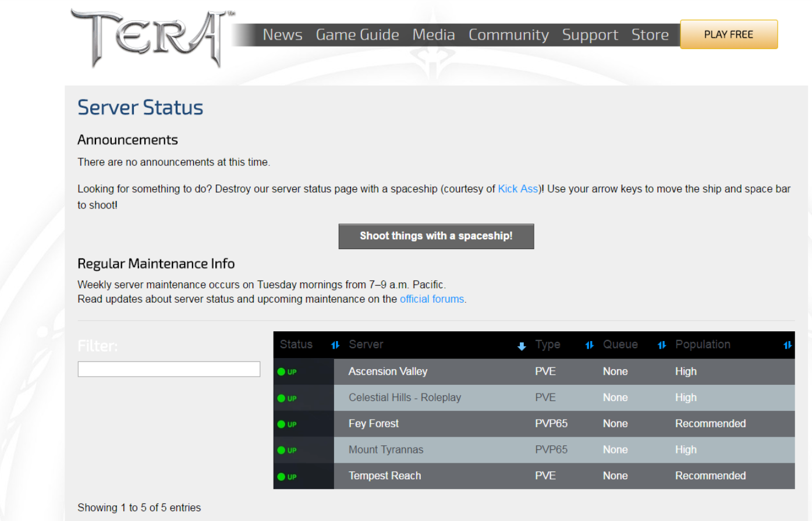Click the Announcements heading
This screenshot has width=812, height=521.
pos(127,140)
